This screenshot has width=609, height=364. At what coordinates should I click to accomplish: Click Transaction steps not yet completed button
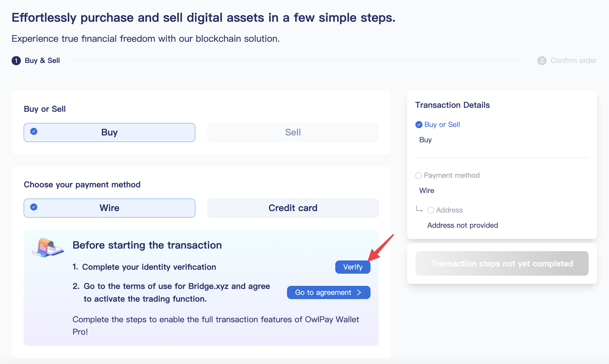pos(502,264)
